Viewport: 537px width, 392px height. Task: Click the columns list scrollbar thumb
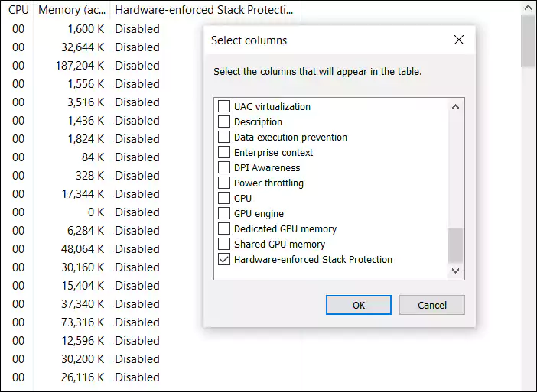click(x=455, y=245)
